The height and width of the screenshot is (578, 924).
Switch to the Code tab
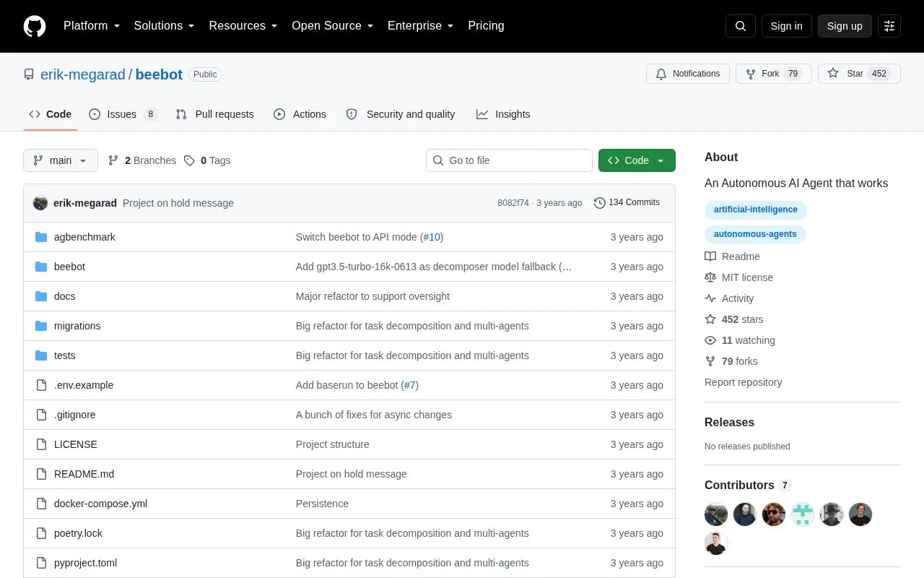51,114
